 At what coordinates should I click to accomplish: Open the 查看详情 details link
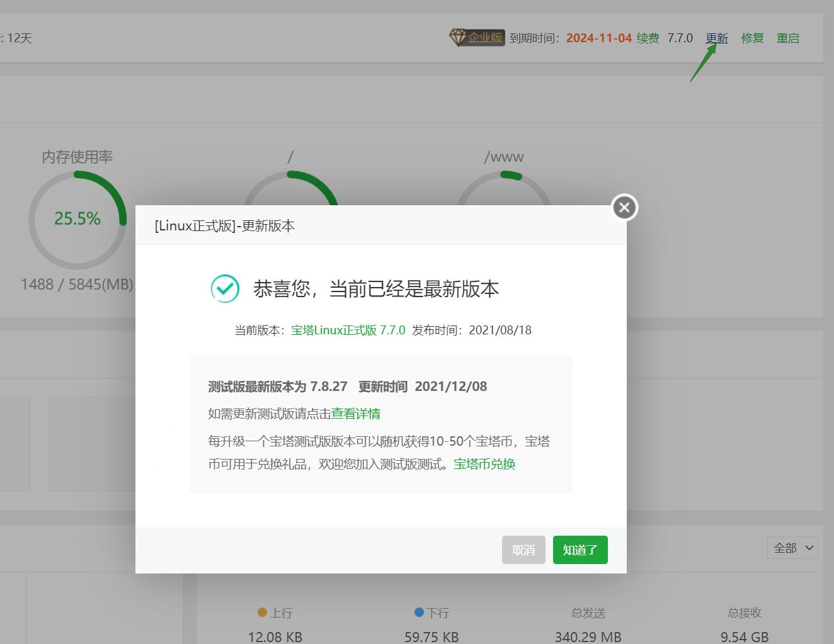356,414
